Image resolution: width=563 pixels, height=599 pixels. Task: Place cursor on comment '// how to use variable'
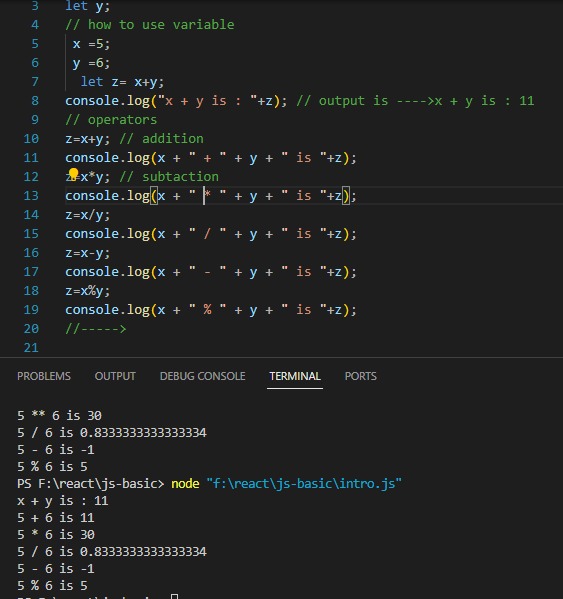pyautogui.click(x=150, y=25)
